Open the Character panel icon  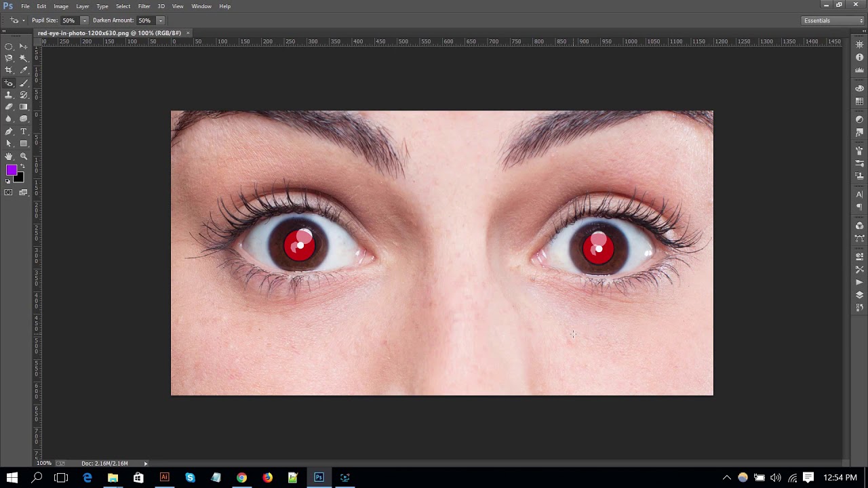(x=859, y=195)
